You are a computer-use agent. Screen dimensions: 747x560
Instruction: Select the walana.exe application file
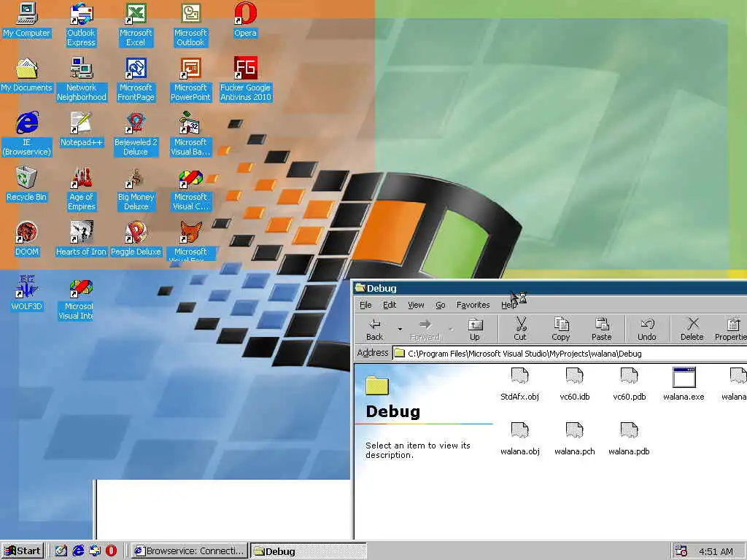pyautogui.click(x=684, y=384)
